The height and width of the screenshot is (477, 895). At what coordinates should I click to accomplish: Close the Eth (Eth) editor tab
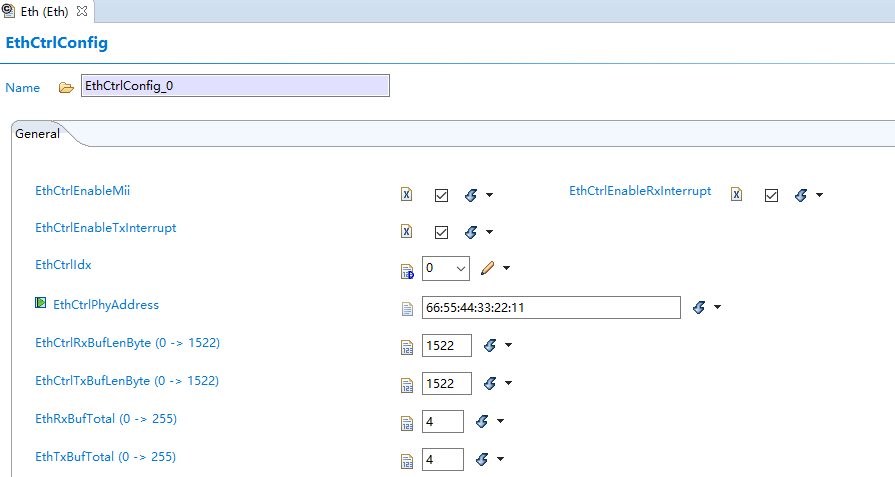pos(82,11)
